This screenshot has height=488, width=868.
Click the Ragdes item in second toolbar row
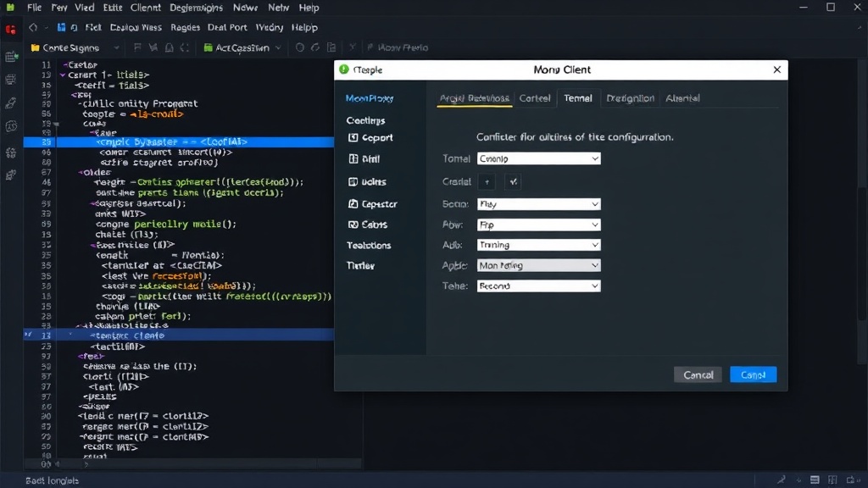point(185,27)
